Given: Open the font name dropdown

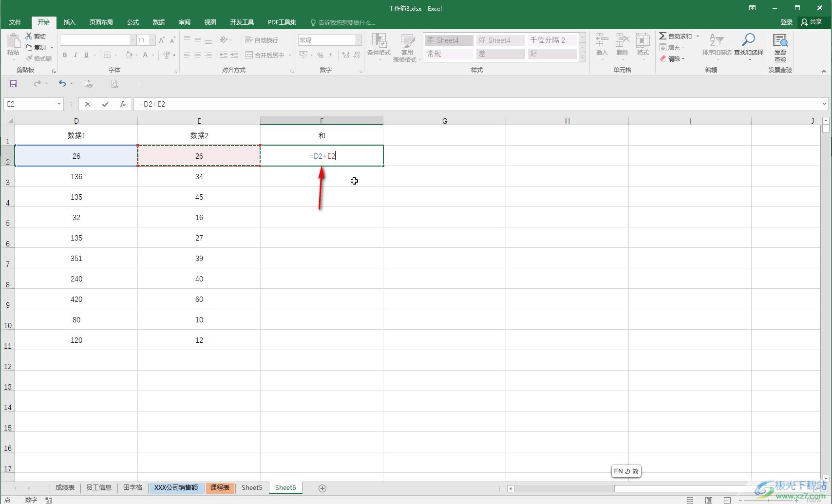Looking at the screenshot, I should pyautogui.click(x=132, y=40).
